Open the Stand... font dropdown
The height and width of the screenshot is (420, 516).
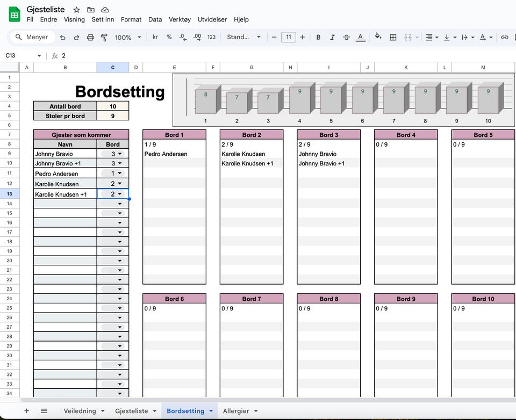243,38
